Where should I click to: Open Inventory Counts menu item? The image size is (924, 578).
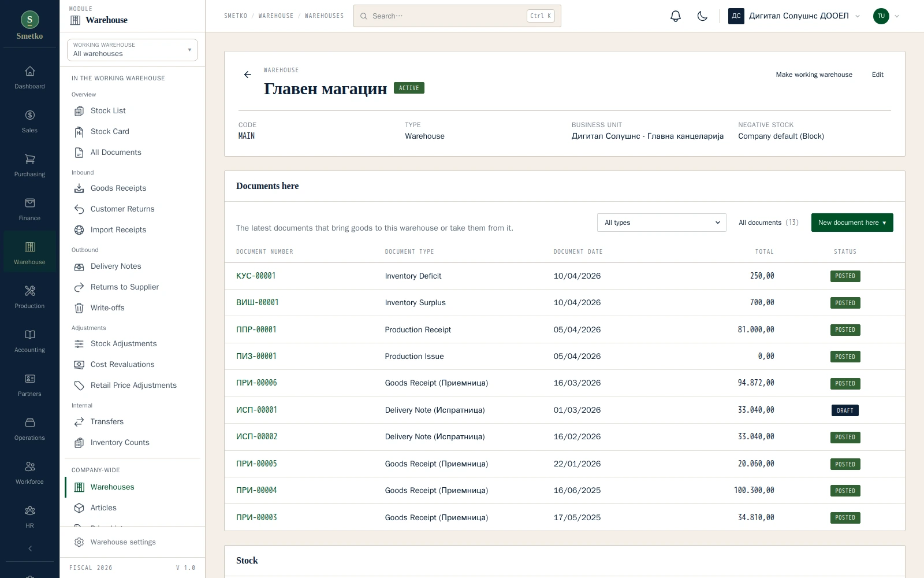pyautogui.click(x=132, y=443)
